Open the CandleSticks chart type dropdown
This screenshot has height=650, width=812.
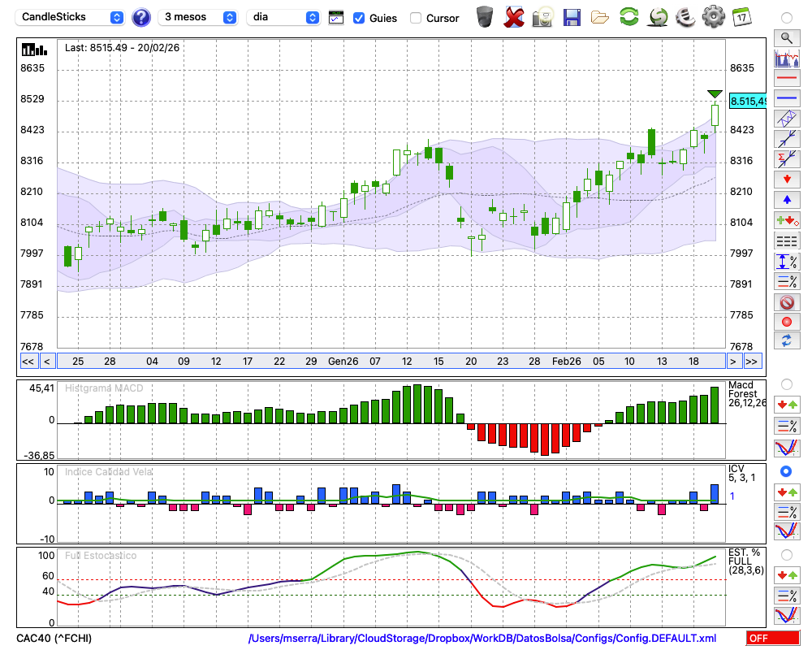(x=71, y=17)
